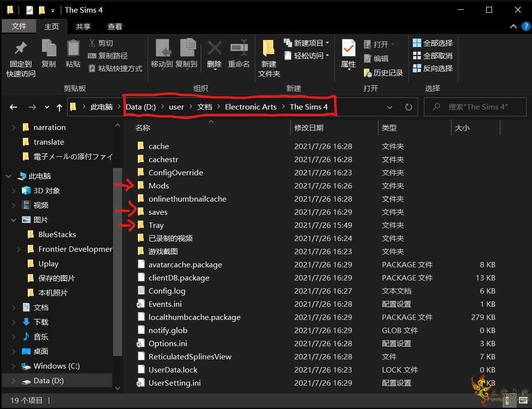Select the 游戏截图 folder
Image resolution: width=532 pixels, height=409 pixels.
(x=163, y=251)
